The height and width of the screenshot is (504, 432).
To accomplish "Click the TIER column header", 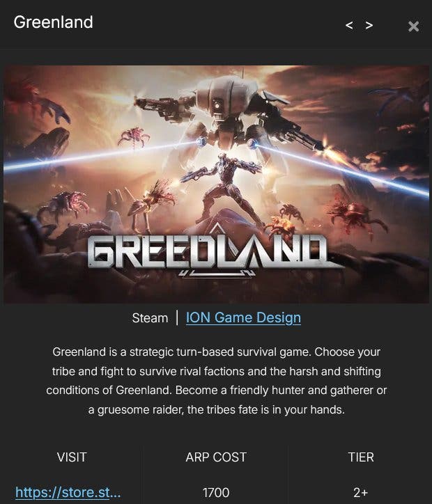I will click(361, 457).
